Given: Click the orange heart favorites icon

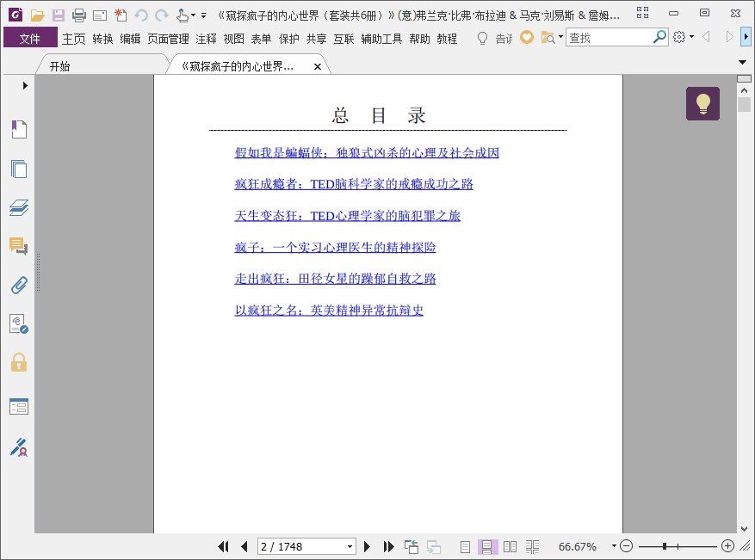Looking at the screenshot, I should [527, 37].
